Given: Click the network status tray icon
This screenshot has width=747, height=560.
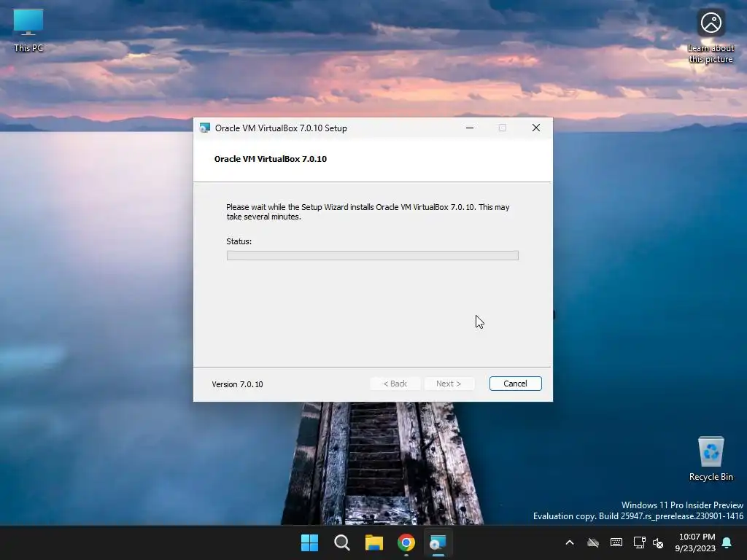Looking at the screenshot, I should tap(639, 542).
